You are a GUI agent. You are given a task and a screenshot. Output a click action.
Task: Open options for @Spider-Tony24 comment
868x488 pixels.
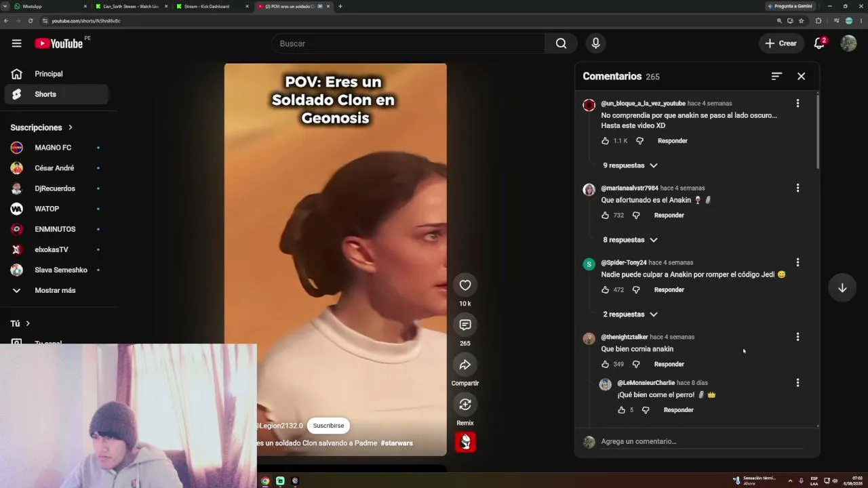[x=797, y=262]
